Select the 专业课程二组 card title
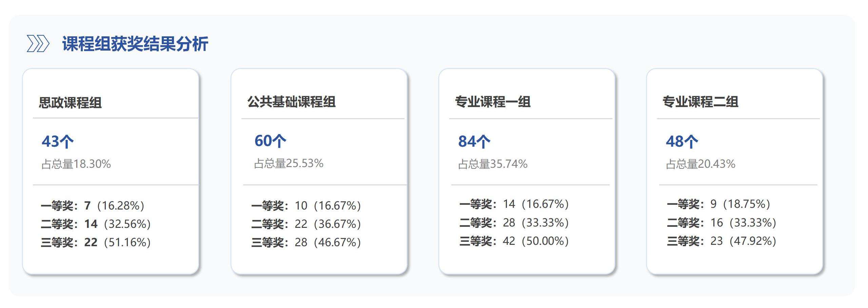 coord(701,102)
